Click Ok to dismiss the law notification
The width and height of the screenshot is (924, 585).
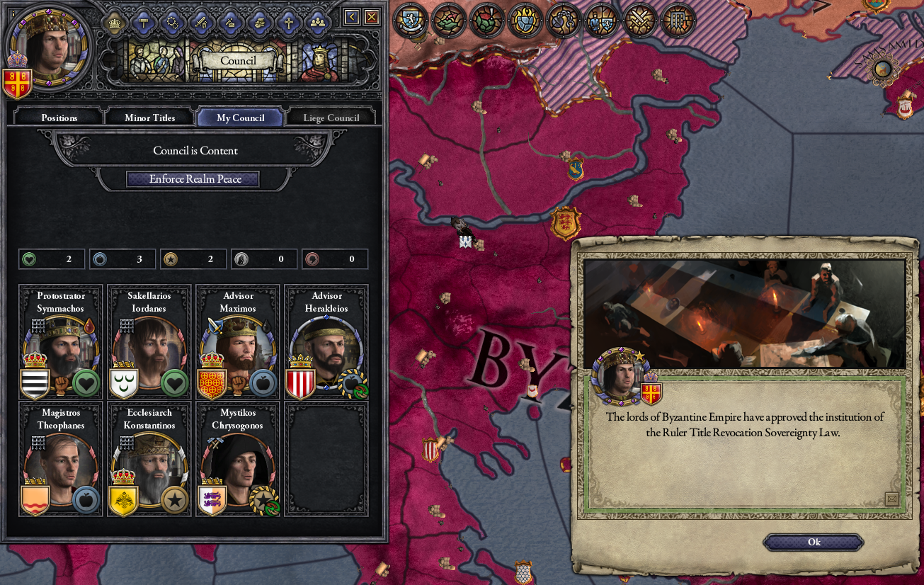[x=814, y=542]
